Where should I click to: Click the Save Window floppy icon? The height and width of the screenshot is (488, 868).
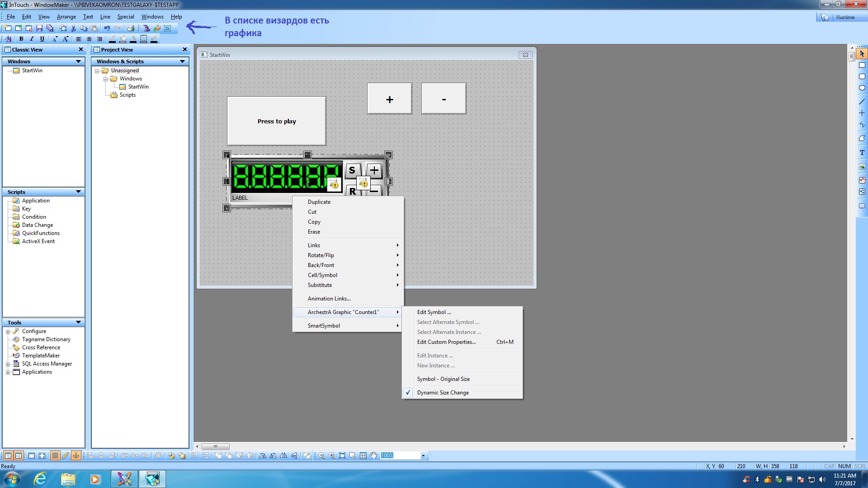click(39, 28)
